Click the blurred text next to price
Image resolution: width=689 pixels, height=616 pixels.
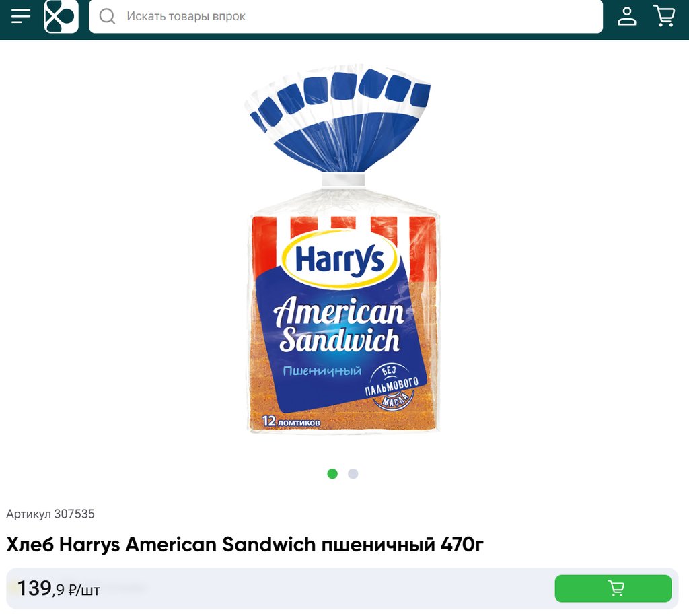click(x=125, y=589)
